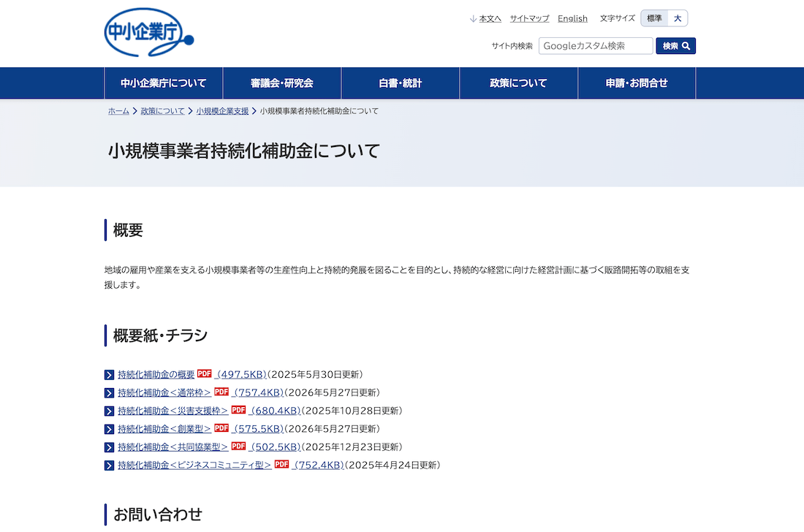804x532 pixels.
Task: Click arrow bullet icon before 持続化補助金<創業型>
Action: (109, 429)
